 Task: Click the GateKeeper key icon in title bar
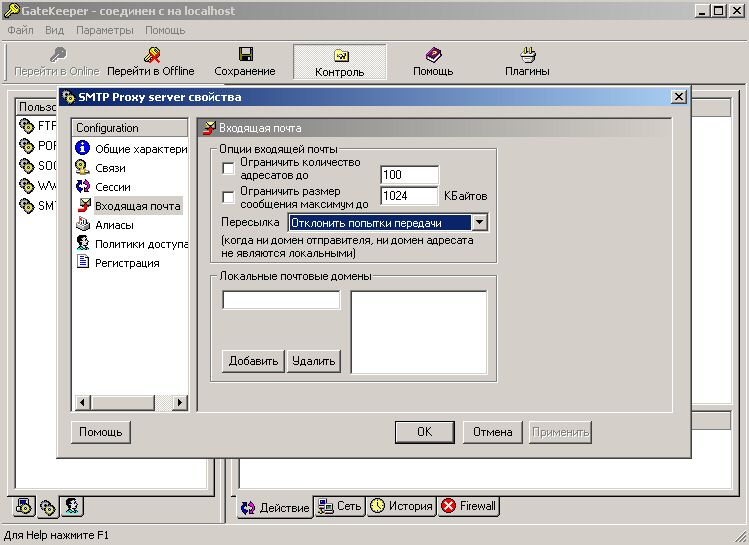11,10
